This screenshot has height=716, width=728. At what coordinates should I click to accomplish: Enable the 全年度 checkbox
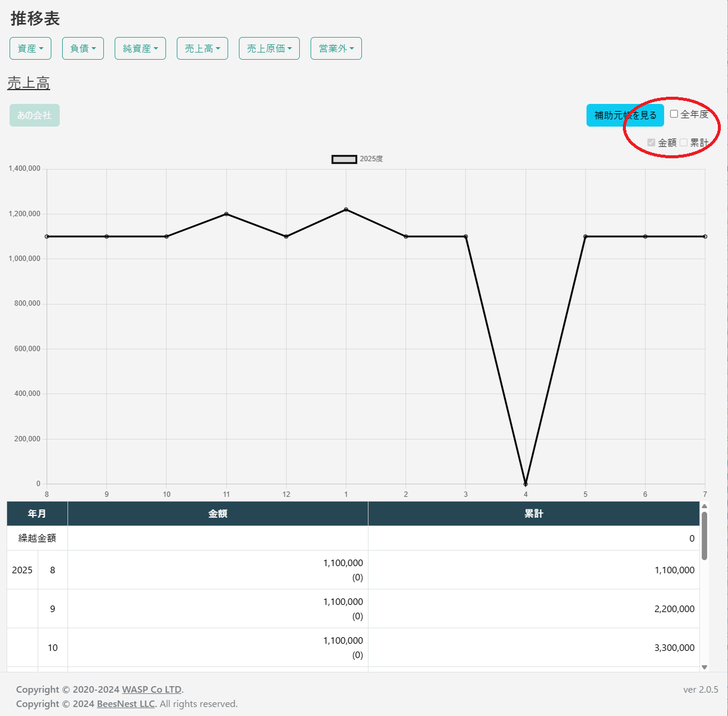674,114
